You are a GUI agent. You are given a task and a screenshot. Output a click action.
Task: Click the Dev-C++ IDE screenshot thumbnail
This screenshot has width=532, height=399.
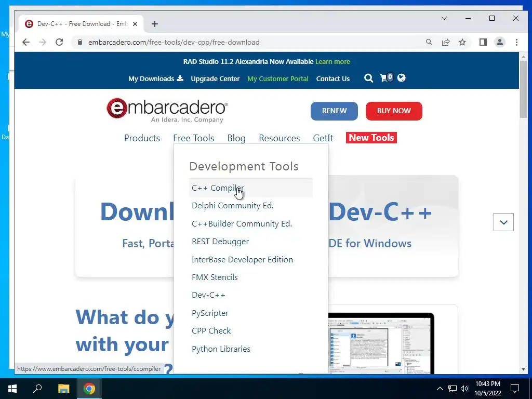coord(381,343)
